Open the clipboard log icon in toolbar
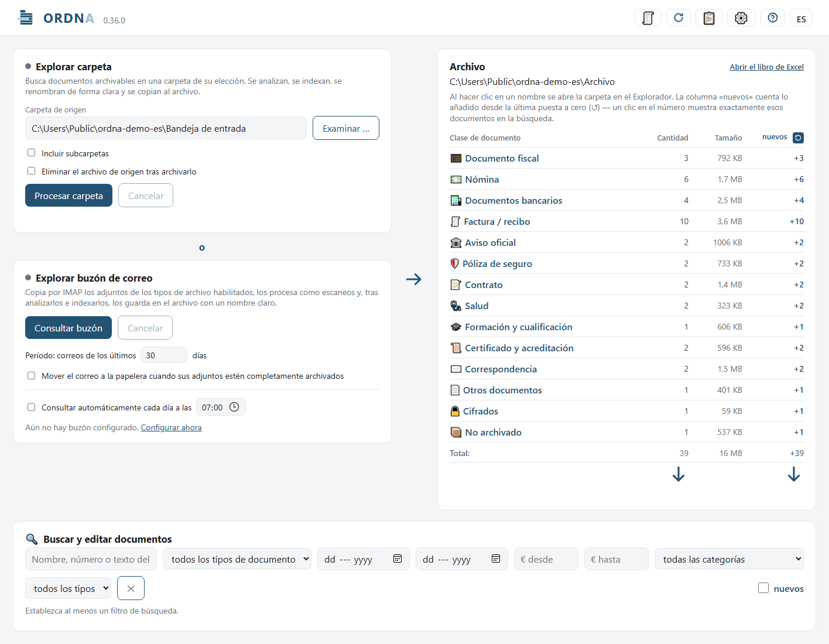 (x=709, y=18)
